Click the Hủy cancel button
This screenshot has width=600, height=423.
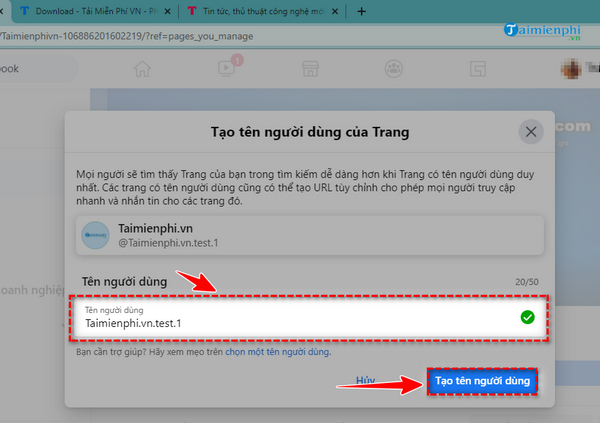coord(365,381)
